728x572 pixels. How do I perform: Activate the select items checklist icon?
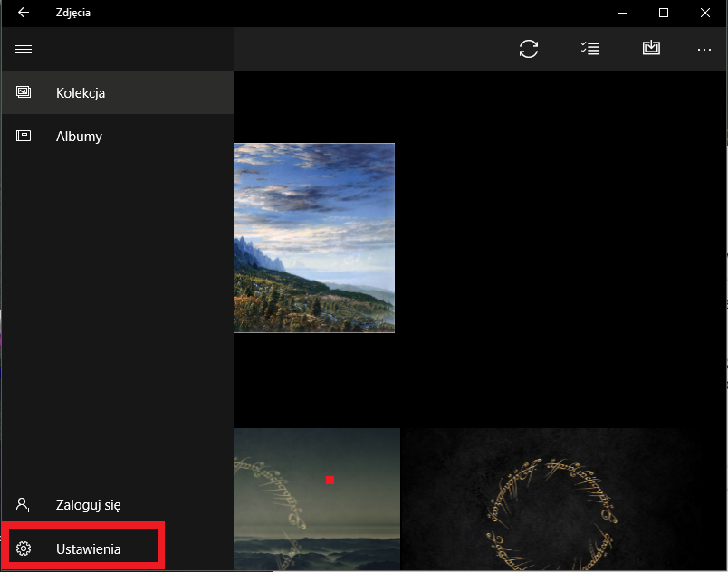coord(590,48)
